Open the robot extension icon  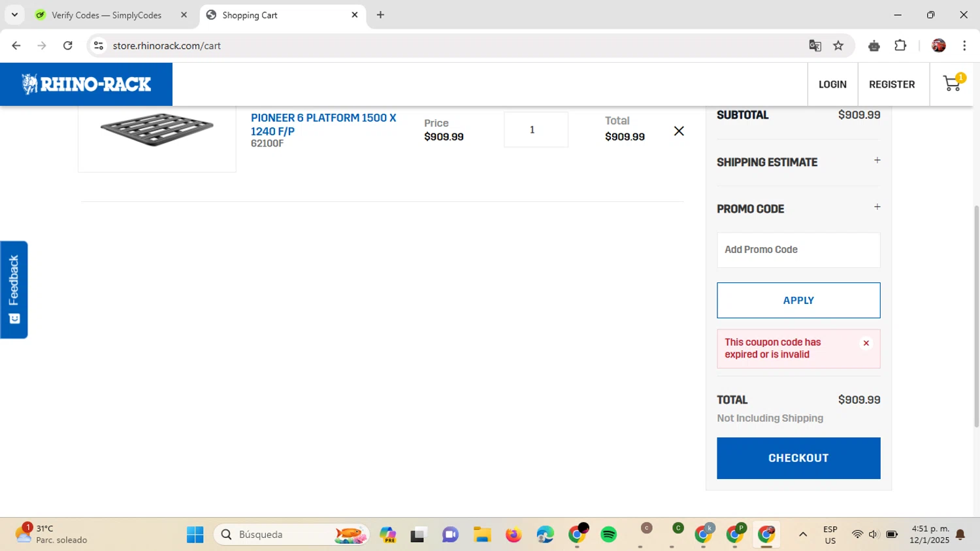(874, 46)
